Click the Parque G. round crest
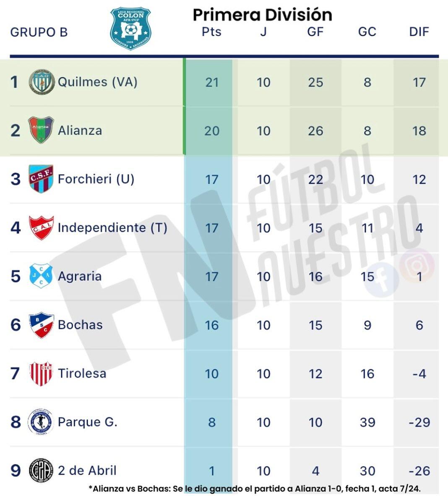The width and height of the screenshot is (448, 496). (x=41, y=422)
